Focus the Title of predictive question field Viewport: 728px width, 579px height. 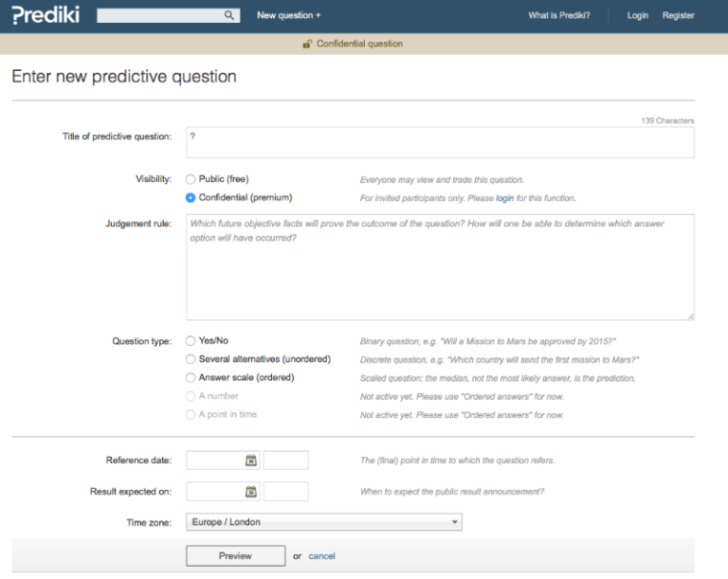440,143
